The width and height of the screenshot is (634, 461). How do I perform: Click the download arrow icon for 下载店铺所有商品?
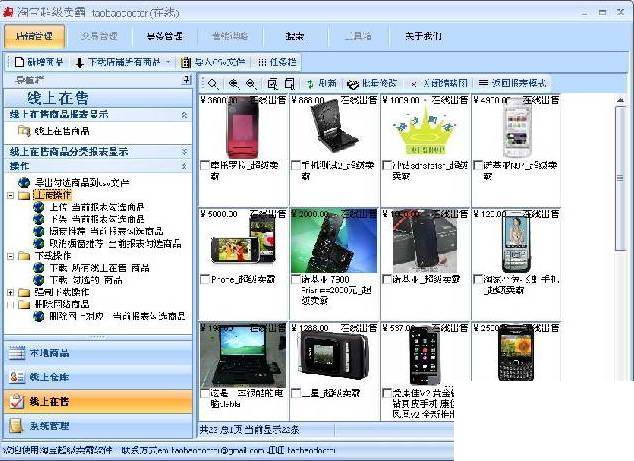80,62
